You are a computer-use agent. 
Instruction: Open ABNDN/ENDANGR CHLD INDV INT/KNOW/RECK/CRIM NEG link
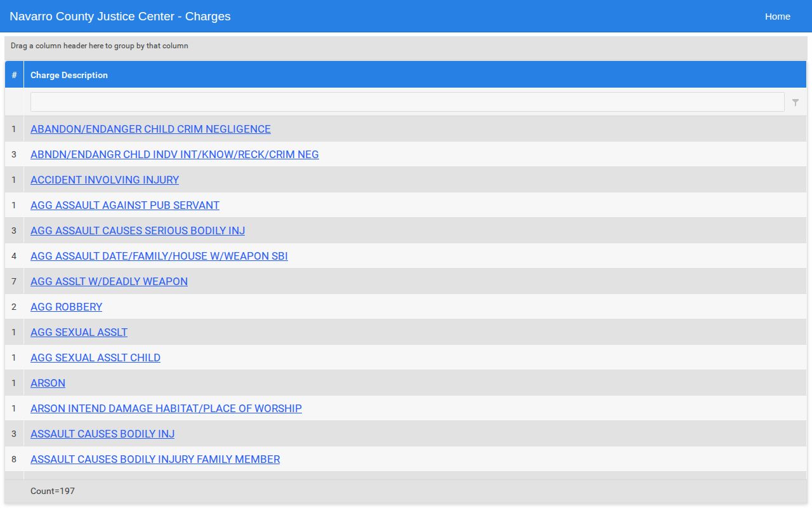coord(174,154)
